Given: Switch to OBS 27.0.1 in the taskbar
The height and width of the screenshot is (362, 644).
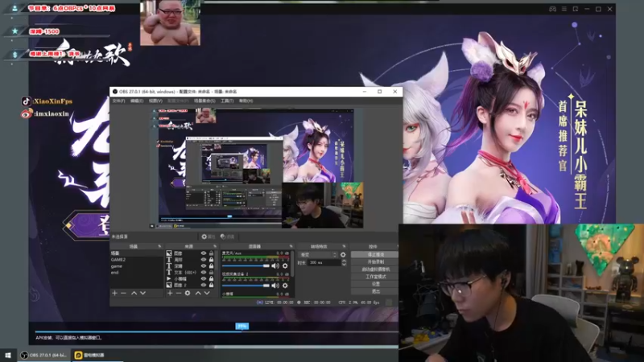Looking at the screenshot, I should (44, 355).
